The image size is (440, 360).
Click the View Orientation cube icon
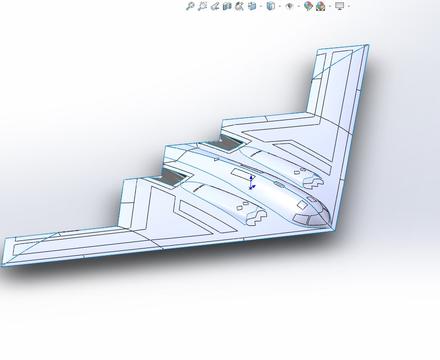(252, 6)
